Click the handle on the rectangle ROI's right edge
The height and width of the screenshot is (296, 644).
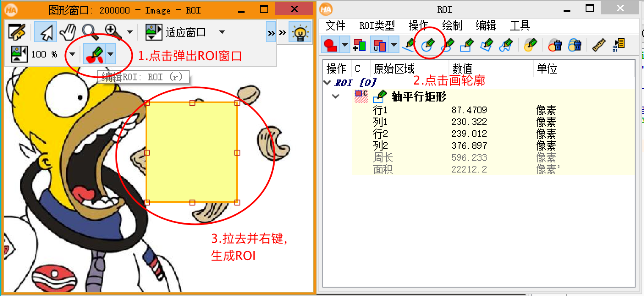[x=237, y=152]
